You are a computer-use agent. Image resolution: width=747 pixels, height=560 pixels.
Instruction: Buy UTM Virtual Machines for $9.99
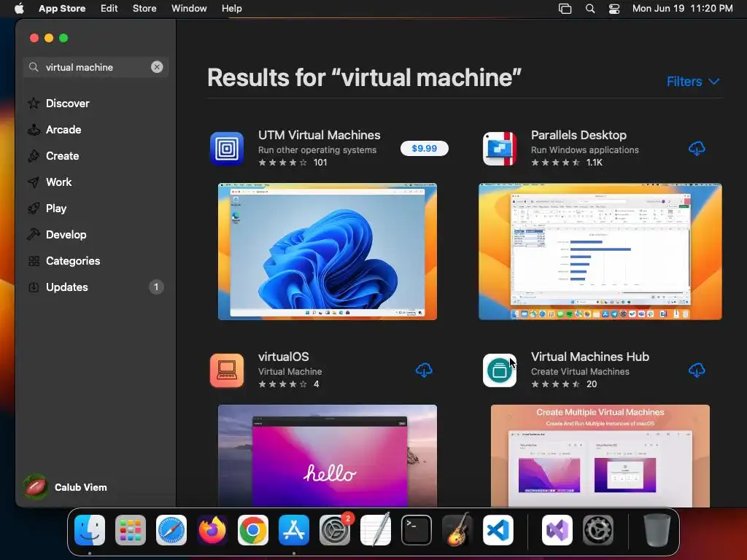point(424,149)
